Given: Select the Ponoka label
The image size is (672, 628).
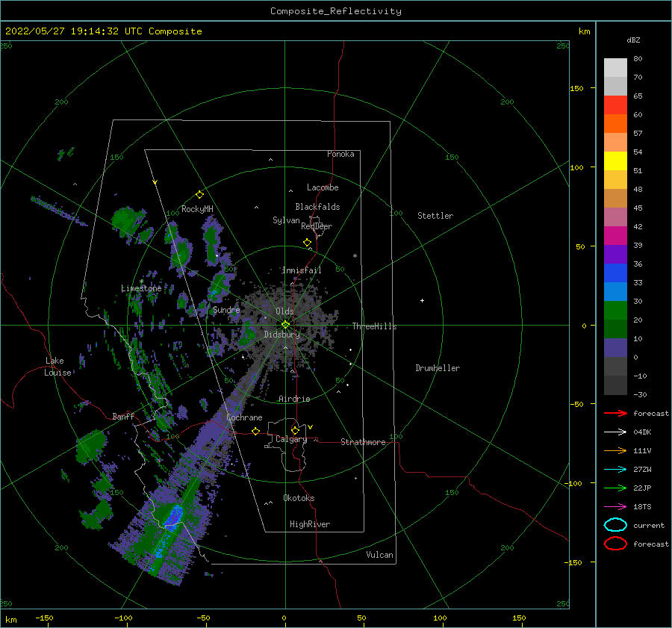Looking at the screenshot, I should point(340,154).
